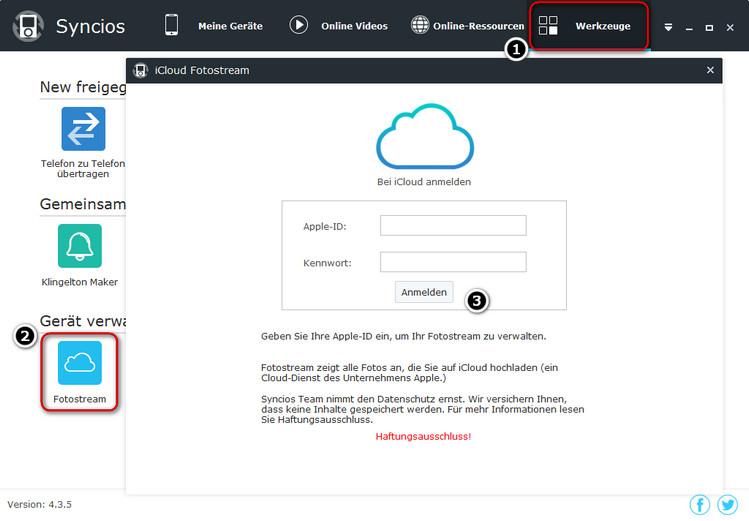Close the iCloud Fotostream dialog
This screenshot has width=749, height=521.
[710, 70]
